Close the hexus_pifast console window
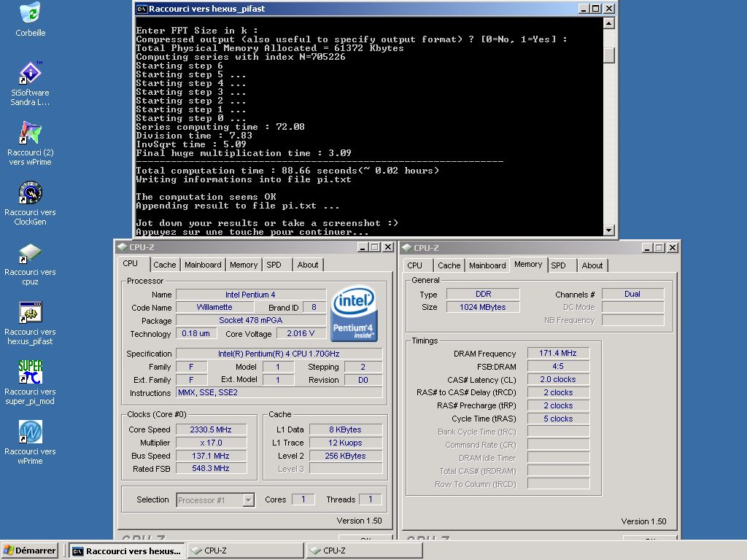The image size is (747, 560). [x=609, y=9]
